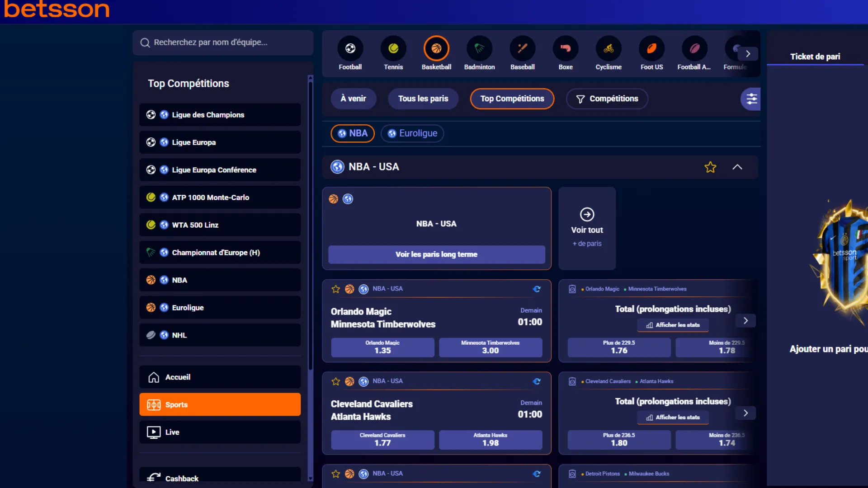Click Voir les paris long terme

tap(436, 254)
